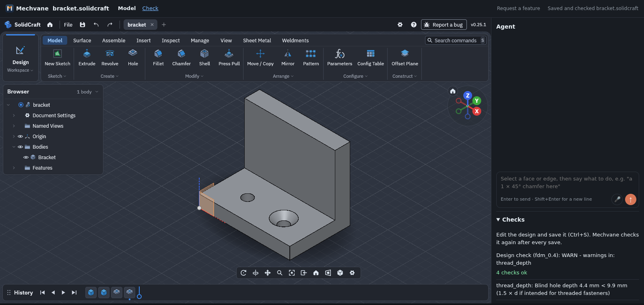Activate the bracket component radio button

tap(21, 105)
